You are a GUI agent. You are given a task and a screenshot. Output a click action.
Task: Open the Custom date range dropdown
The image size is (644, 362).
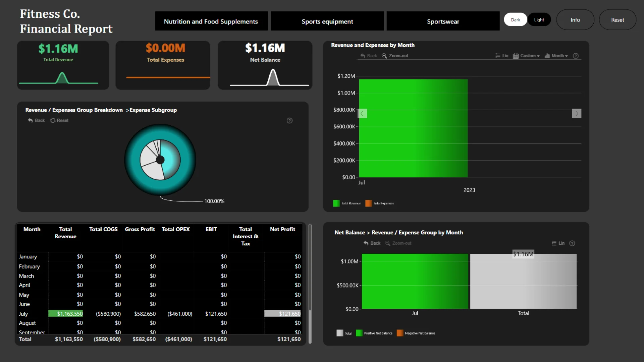tap(526, 56)
